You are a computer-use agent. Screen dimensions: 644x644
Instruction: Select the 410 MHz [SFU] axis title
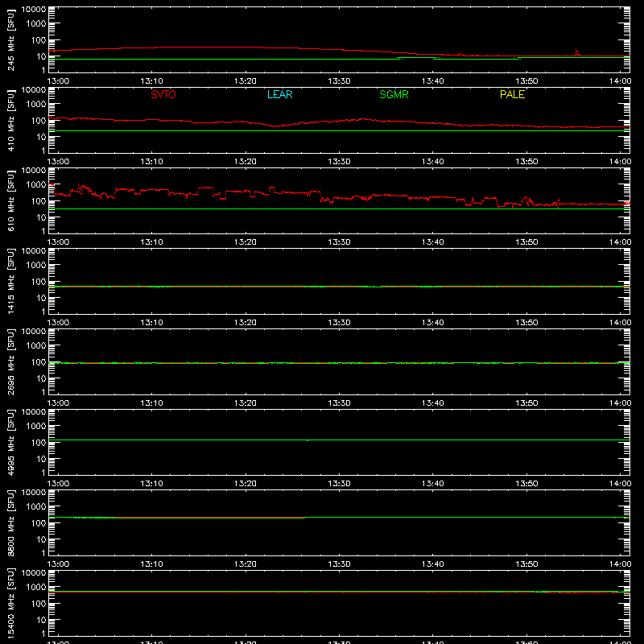pyautogui.click(x=10, y=120)
